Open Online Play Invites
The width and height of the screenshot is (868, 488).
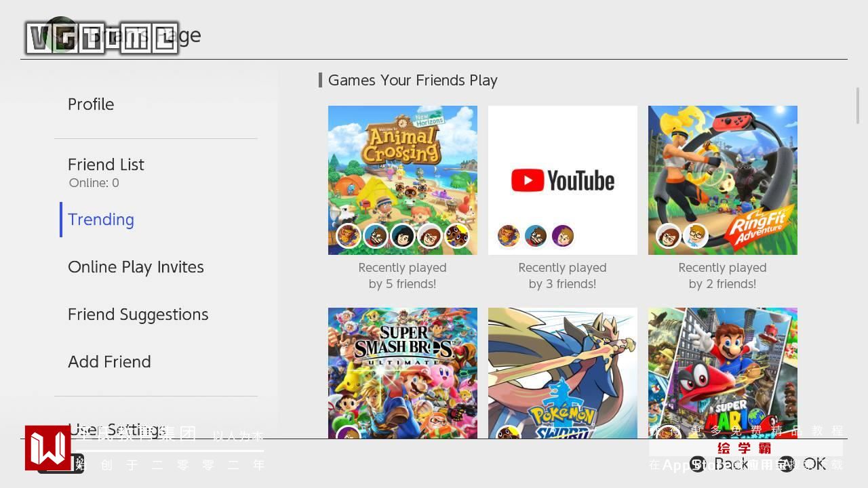[136, 267]
